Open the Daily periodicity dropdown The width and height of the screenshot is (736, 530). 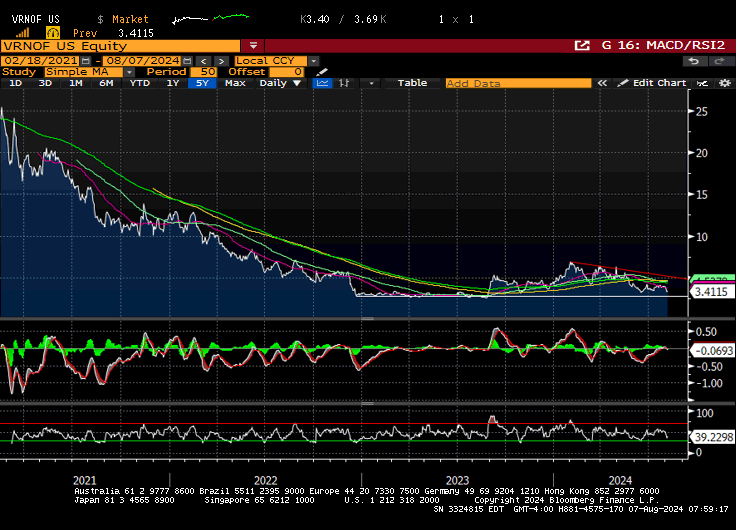pos(280,83)
